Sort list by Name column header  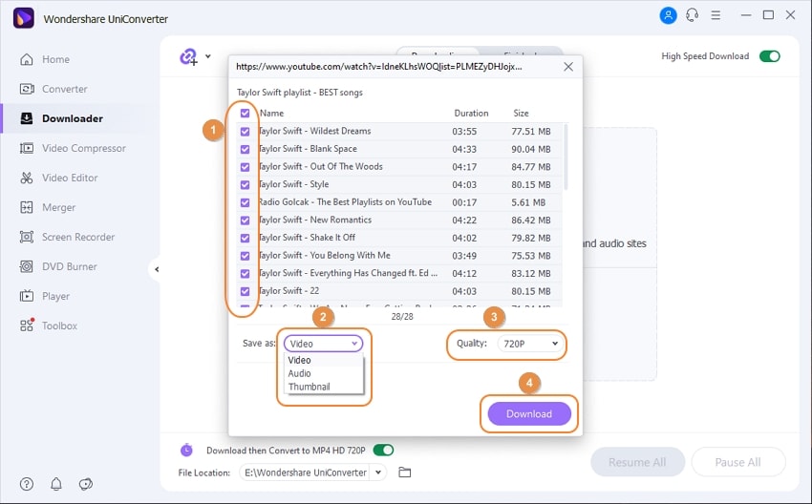272,114
